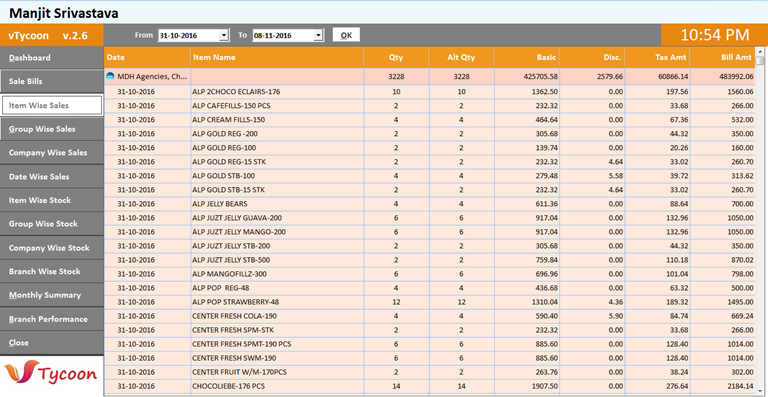Select row ALP GOLD STB-15 STK
This screenshot has height=397, width=768.
430,189
